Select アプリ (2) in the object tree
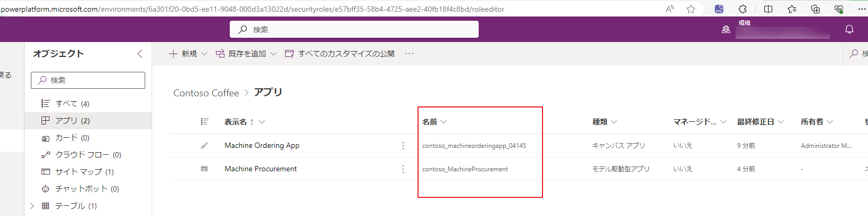The image size is (868, 216). coord(72,121)
